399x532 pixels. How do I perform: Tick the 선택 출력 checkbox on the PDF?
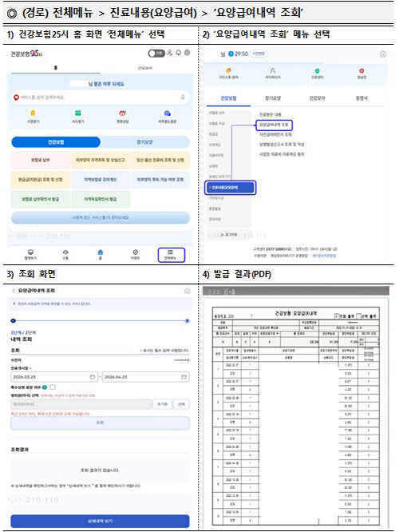[359, 316]
